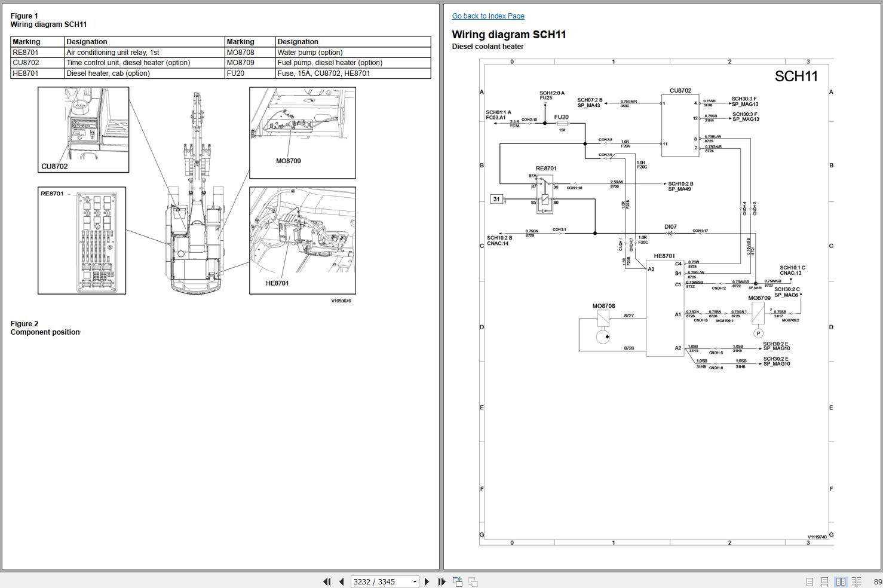883x588 pixels.
Task: Enable continuous scrolling page view
Action: [824, 581]
